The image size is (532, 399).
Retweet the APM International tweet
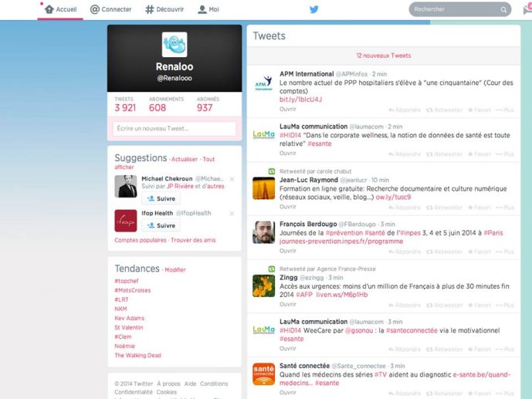pyautogui.click(x=444, y=110)
